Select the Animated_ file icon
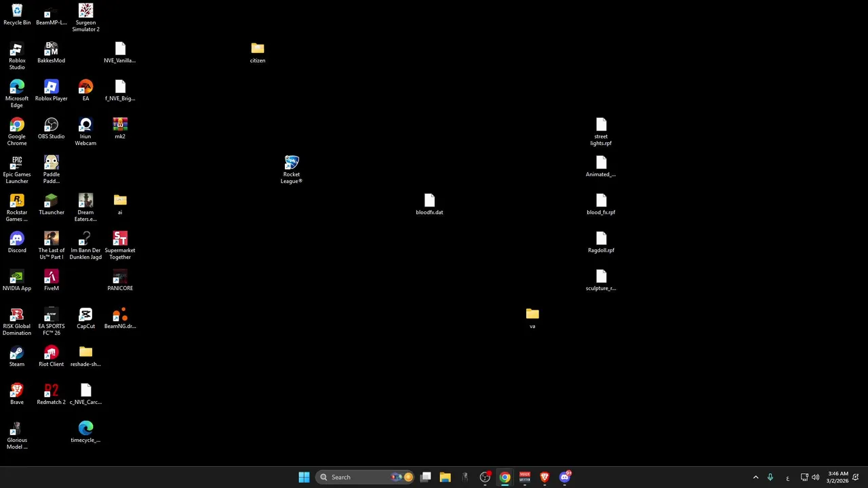 (x=601, y=167)
